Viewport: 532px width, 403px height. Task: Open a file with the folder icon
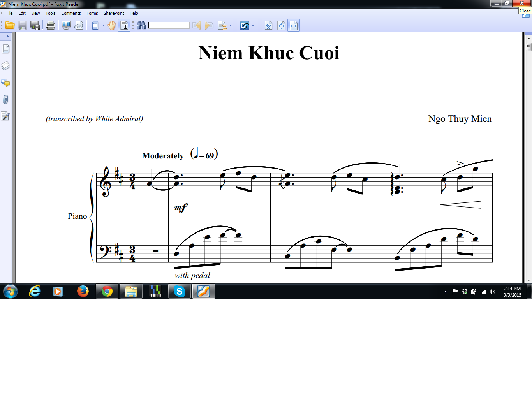click(10, 26)
